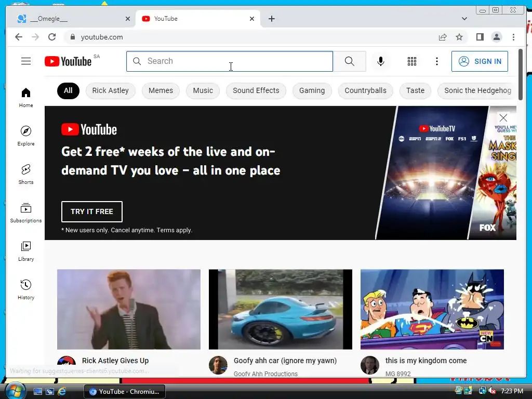This screenshot has width=532, height=399.
Task: Open the Goofy Ahh Productions channel name
Action: 265,374
